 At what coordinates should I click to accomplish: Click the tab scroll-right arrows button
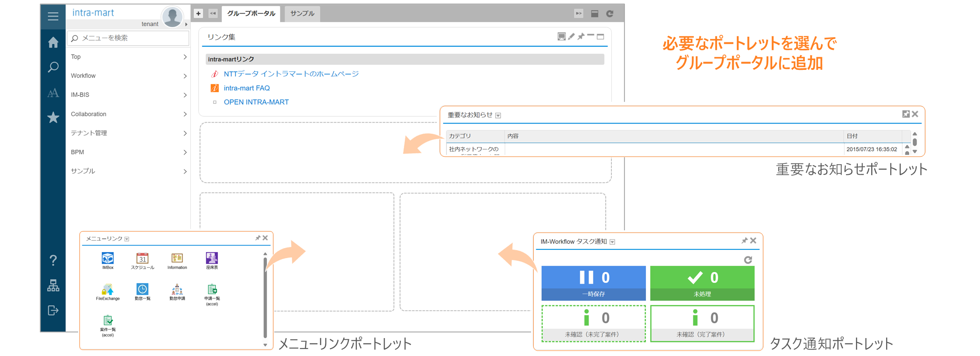pos(579,14)
